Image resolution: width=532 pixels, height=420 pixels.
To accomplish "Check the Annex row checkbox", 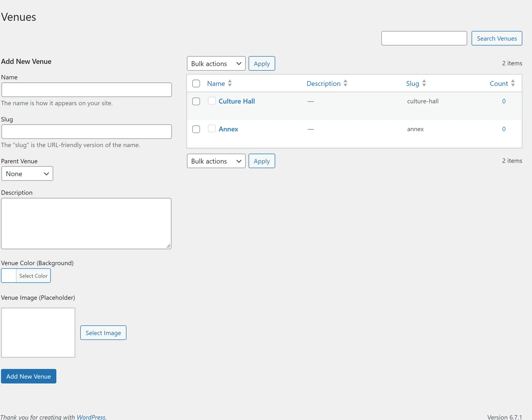I will pos(196,129).
